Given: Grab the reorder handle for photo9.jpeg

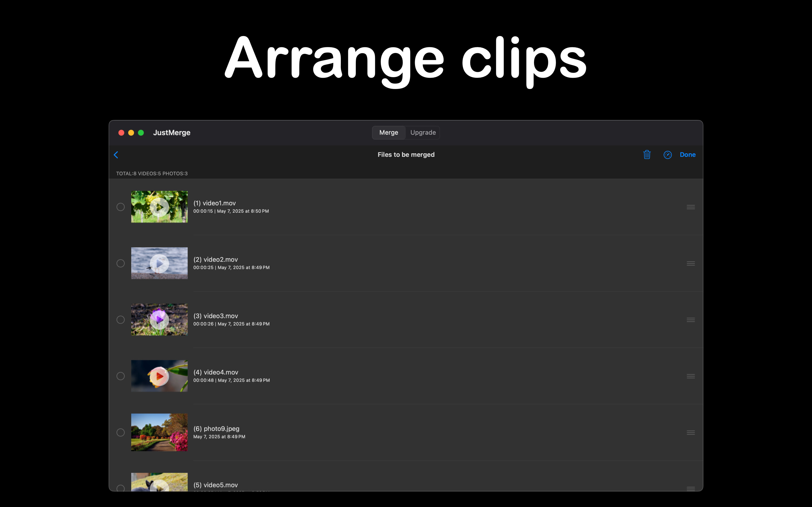Looking at the screenshot, I should click(x=691, y=432).
